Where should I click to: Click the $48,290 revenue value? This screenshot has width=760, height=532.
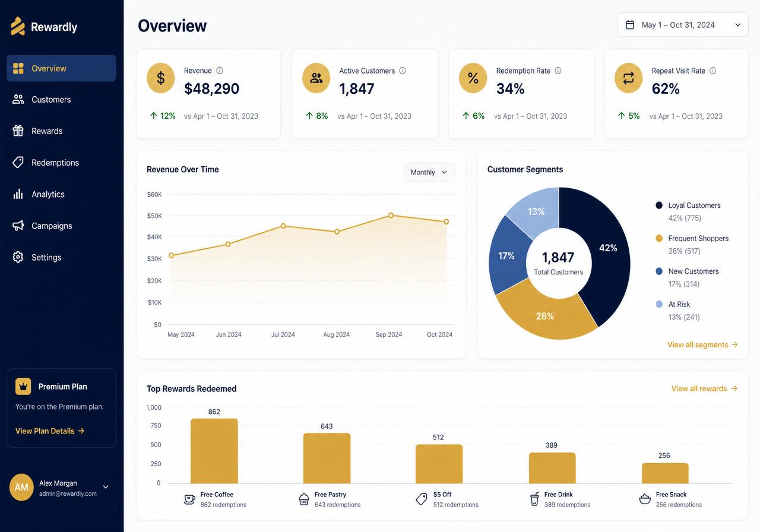pos(211,89)
